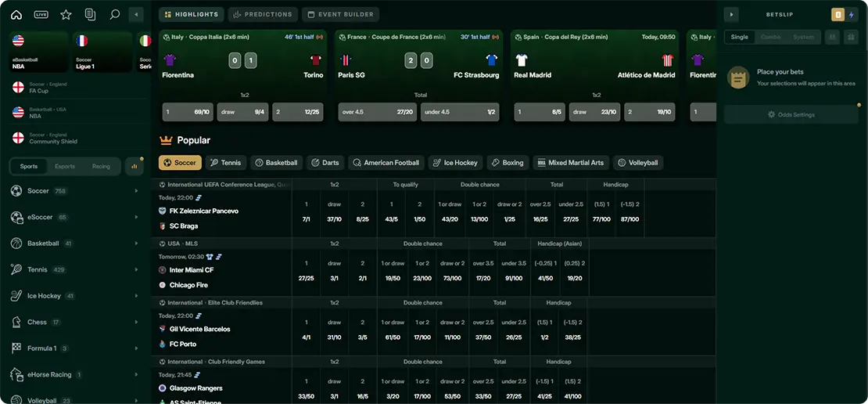Select the Single bet tab
The height and width of the screenshot is (404, 868).
coord(740,37)
